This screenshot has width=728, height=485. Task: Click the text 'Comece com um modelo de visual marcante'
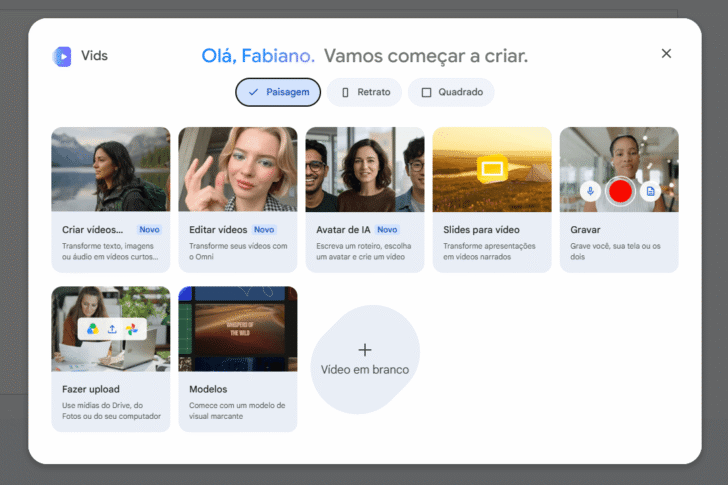[237, 410]
